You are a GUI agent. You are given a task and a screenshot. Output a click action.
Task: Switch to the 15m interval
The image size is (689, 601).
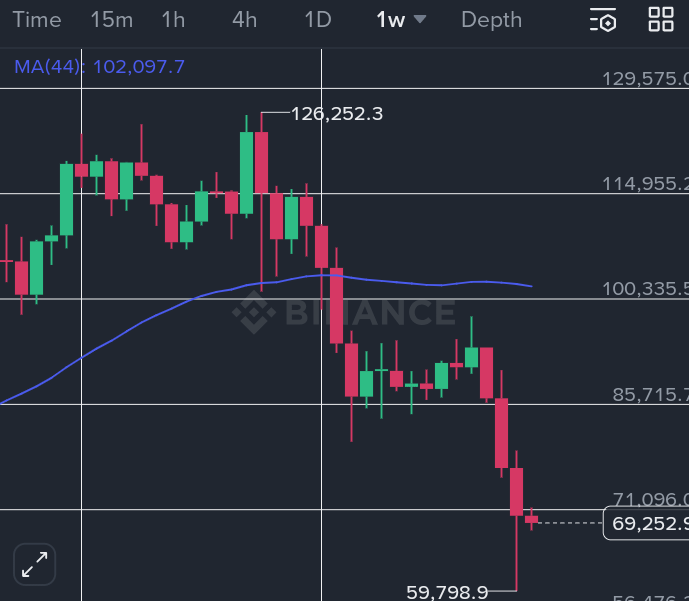(111, 20)
